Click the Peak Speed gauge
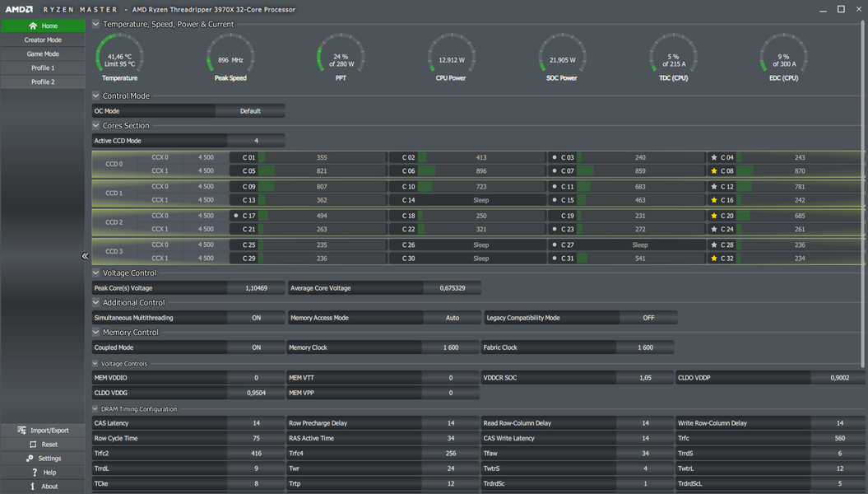The height and width of the screenshot is (494, 868). (230, 58)
